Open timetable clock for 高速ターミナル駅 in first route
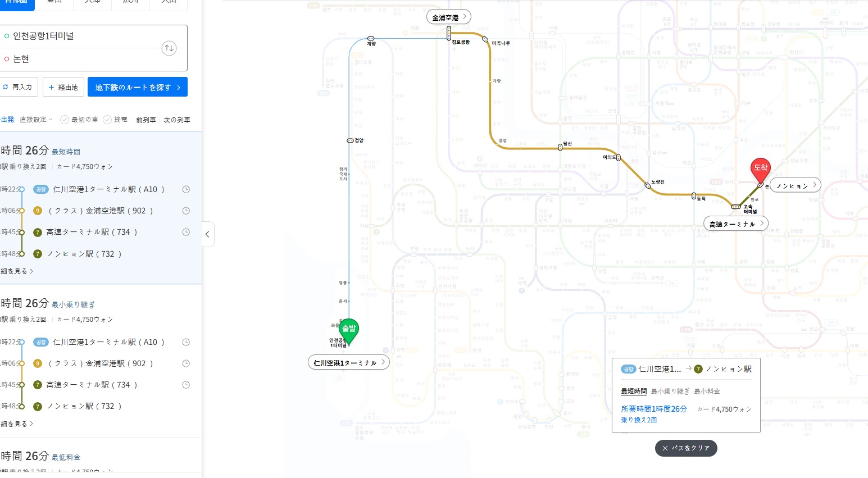868x478 pixels. point(186,232)
